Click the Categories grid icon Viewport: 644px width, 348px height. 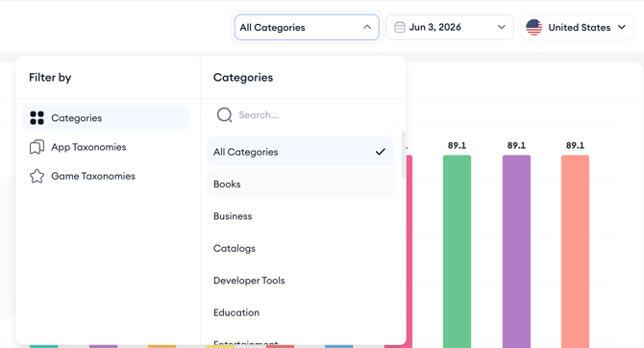pos(37,118)
